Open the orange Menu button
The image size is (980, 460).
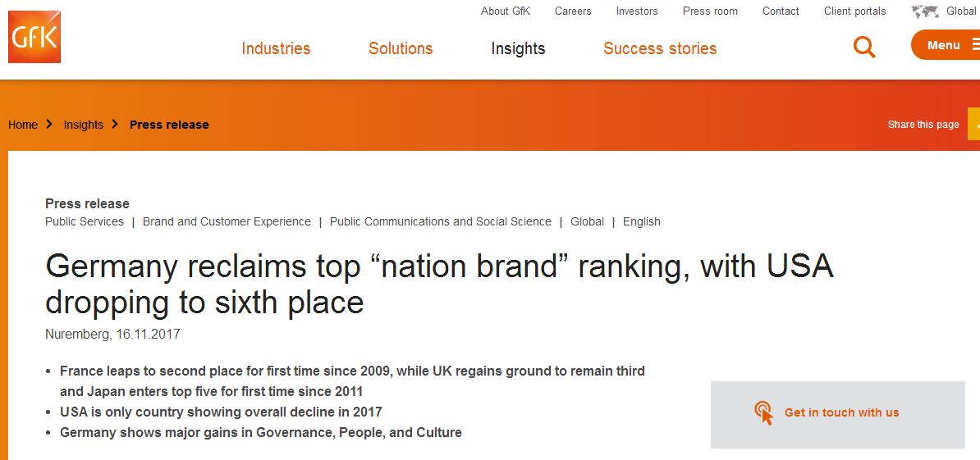coord(944,45)
